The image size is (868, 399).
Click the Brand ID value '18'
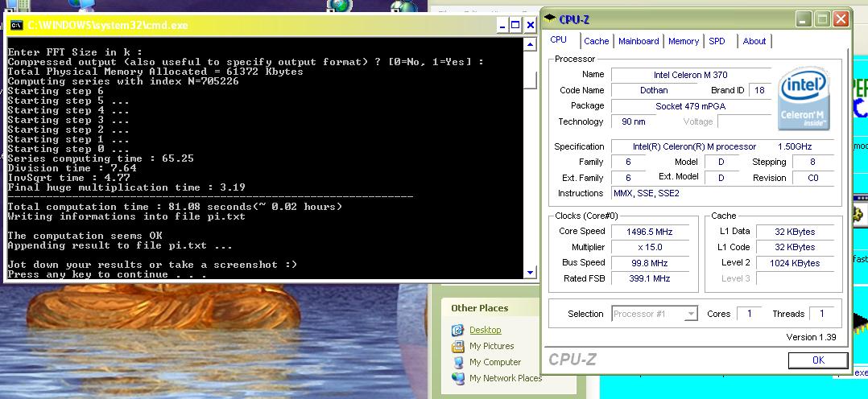[759, 90]
